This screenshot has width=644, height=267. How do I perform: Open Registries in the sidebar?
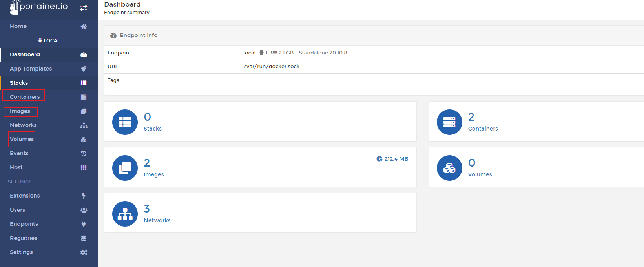pyautogui.click(x=24, y=238)
